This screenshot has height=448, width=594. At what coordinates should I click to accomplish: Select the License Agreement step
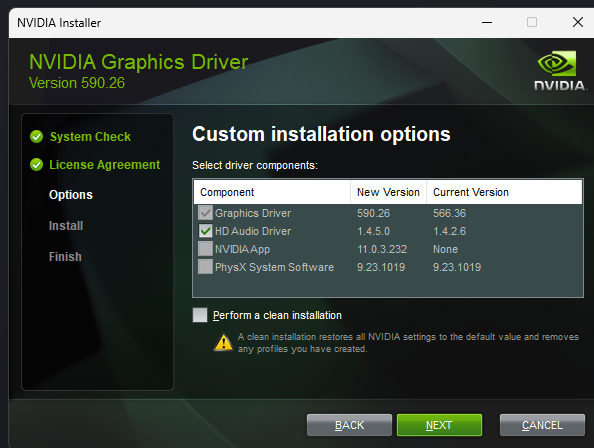pyautogui.click(x=105, y=164)
